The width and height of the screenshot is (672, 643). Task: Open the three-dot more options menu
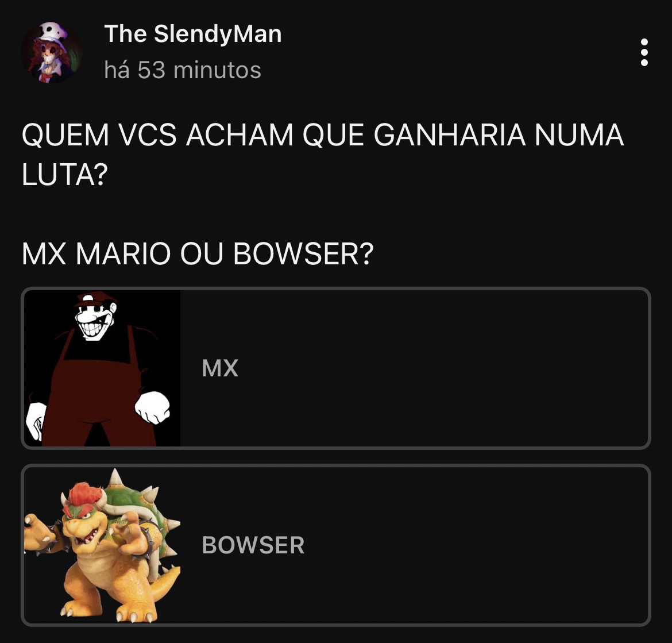pyautogui.click(x=644, y=52)
